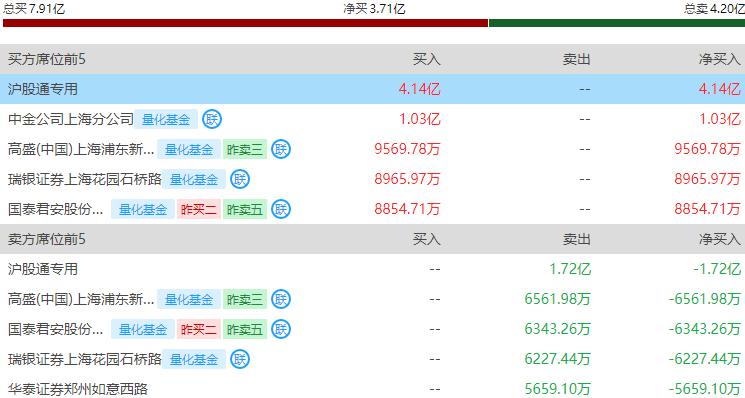The height and width of the screenshot is (398, 745).
Task: Click the 卖出 amount 6227.44万
Action: [x=558, y=359]
